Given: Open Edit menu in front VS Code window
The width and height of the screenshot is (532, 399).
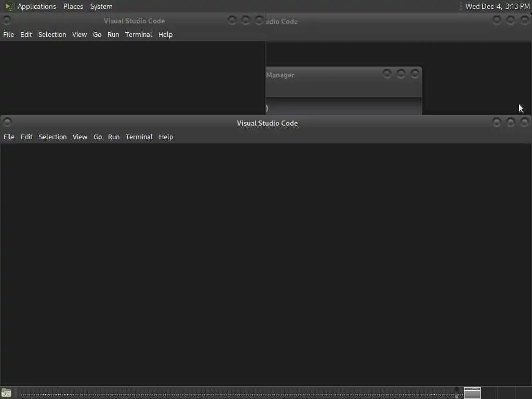Looking at the screenshot, I should tap(26, 137).
